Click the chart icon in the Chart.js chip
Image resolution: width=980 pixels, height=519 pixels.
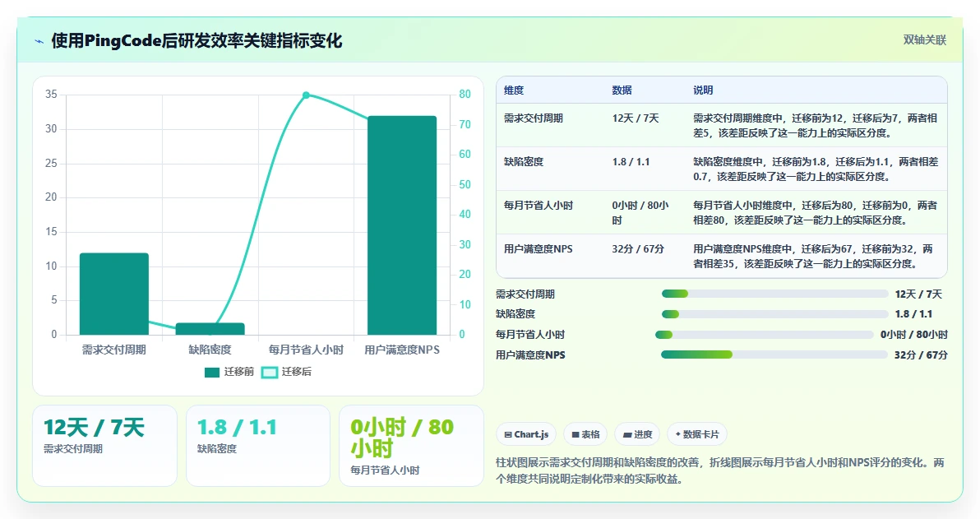coord(508,434)
